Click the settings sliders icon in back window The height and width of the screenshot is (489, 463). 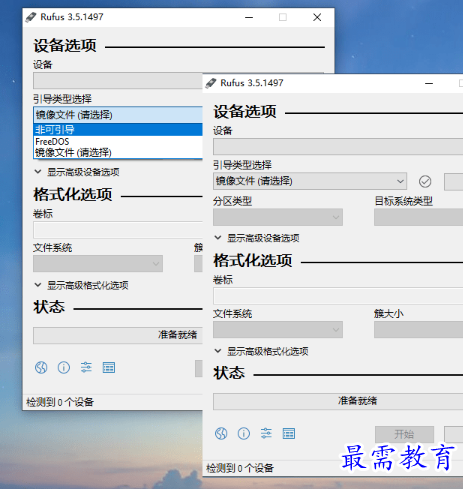(86, 367)
